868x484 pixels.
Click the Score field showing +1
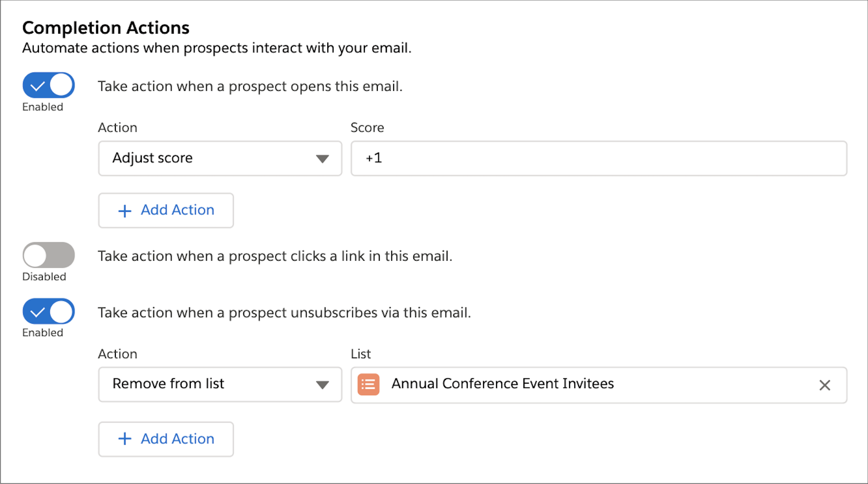pos(599,158)
